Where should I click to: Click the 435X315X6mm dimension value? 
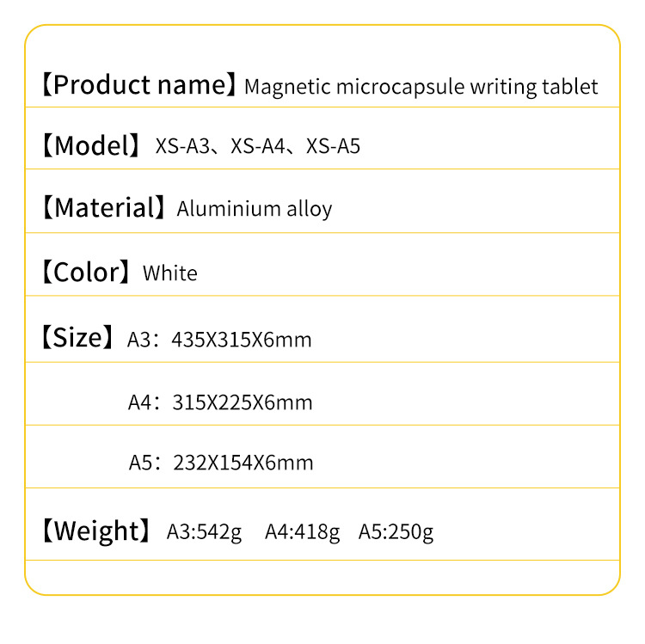click(242, 340)
